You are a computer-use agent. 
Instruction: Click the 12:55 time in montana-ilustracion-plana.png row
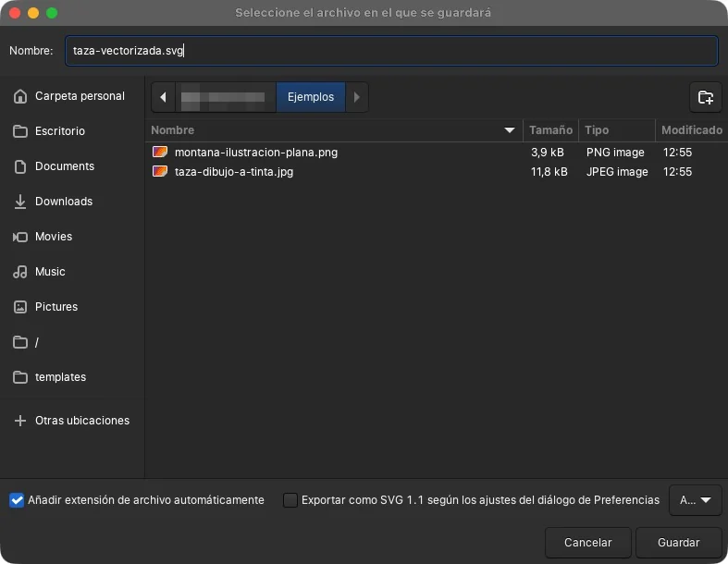pyautogui.click(x=677, y=153)
